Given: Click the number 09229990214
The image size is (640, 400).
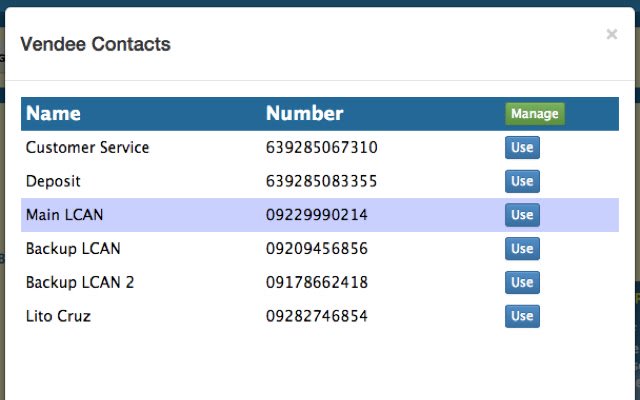Looking at the screenshot, I should (317, 215).
